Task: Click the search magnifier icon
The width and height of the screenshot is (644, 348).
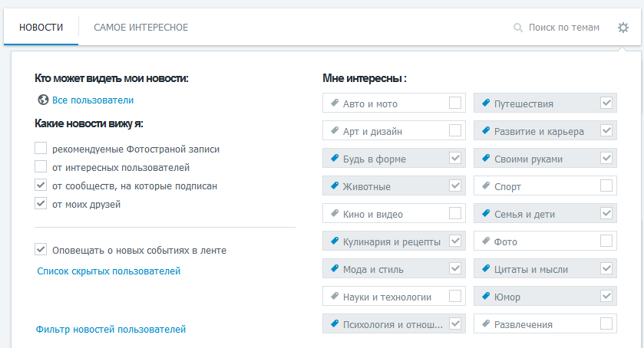Action: [518, 28]
